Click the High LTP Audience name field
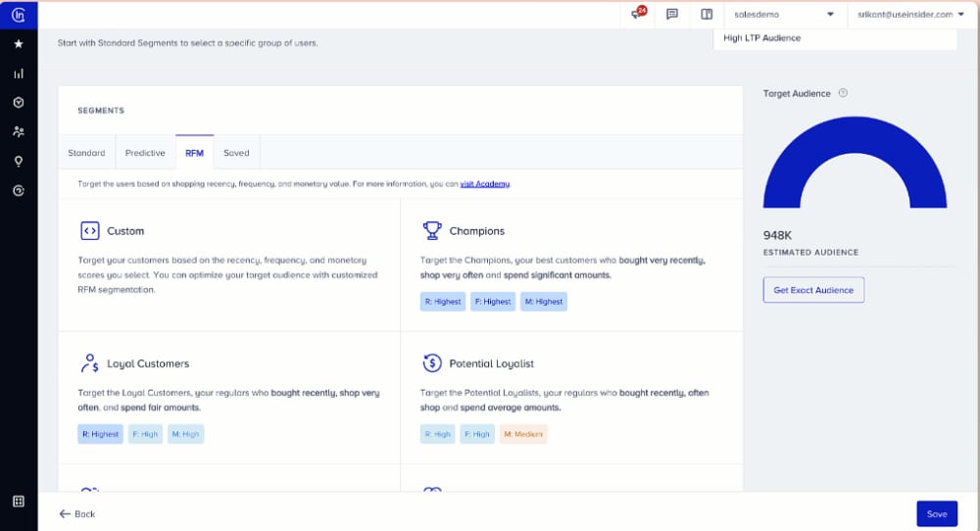This screenshot has width=980, height=531. coord(835,38)
